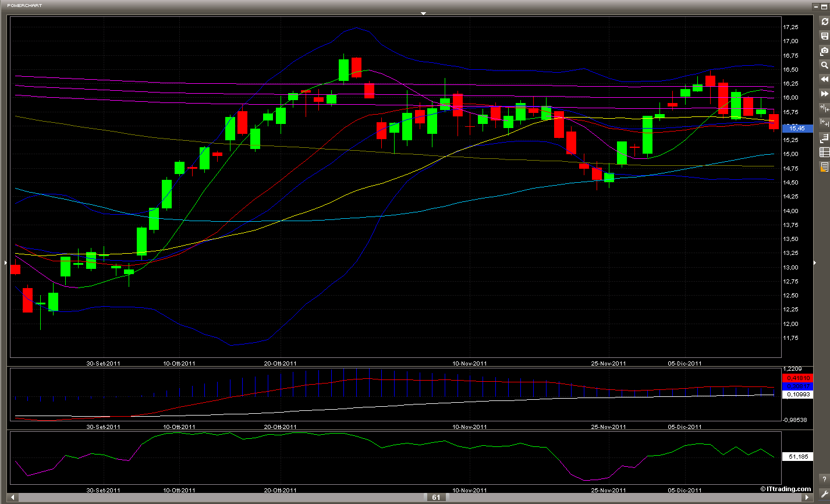Click the 11,75 price axis label

pyautogui.click(x=790, y=338)
